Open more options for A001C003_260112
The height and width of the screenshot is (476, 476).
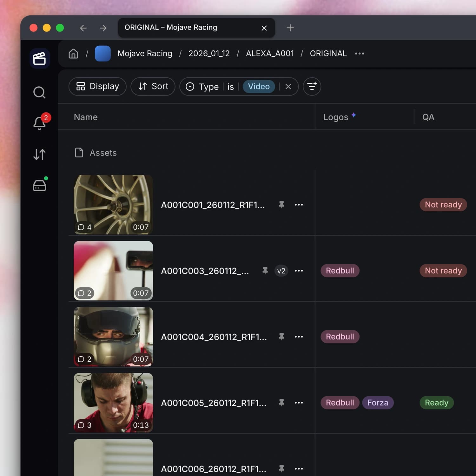click(x=299, y=271)
